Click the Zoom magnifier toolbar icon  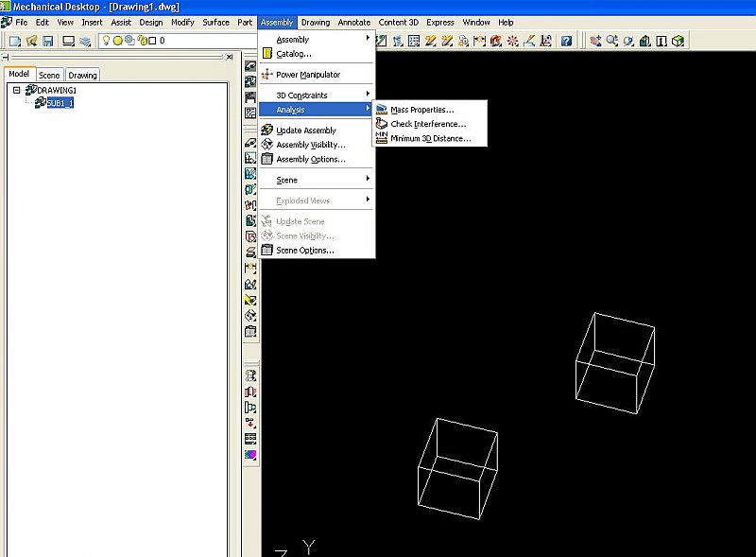611,41
